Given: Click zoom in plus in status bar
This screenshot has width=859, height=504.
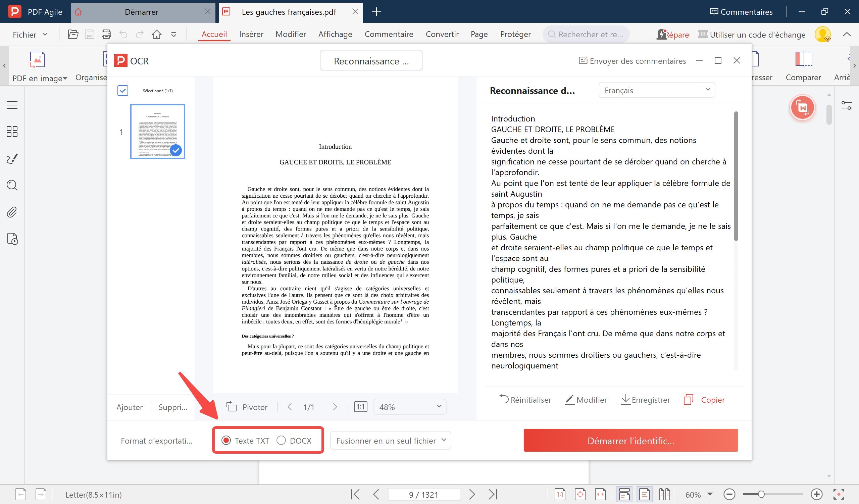Looking at the screenshot, I should (817, 494).
